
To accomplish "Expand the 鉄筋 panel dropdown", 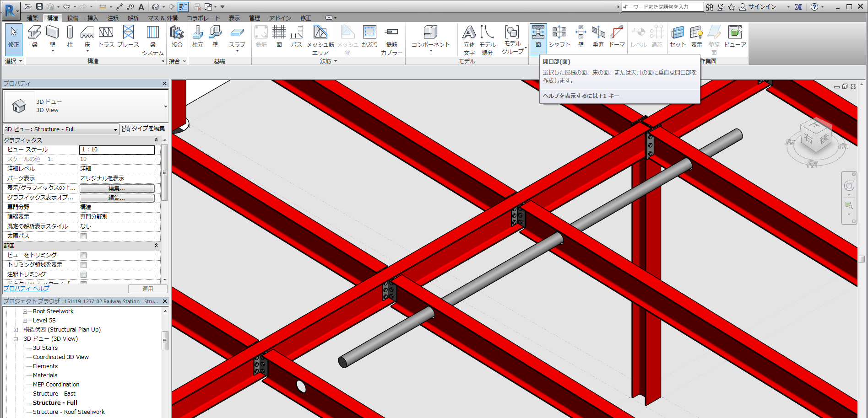I will (x=328, y=61).
